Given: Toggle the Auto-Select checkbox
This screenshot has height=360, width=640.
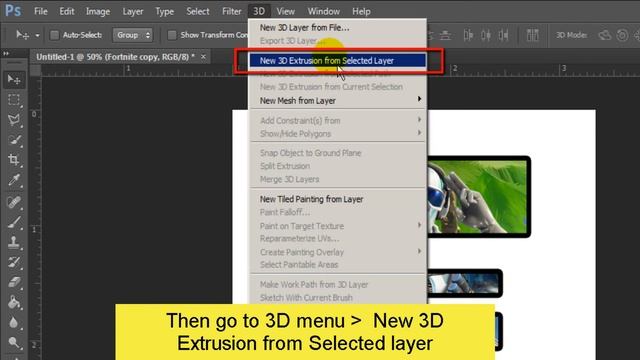Looking at the screenshot, I should click(54, 35).
